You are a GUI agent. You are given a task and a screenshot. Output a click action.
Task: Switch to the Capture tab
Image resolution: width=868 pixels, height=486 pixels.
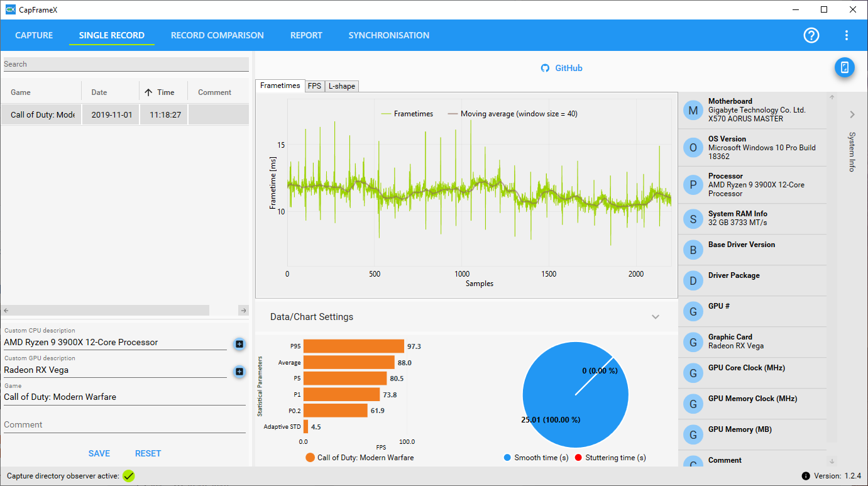pos(34,35)
